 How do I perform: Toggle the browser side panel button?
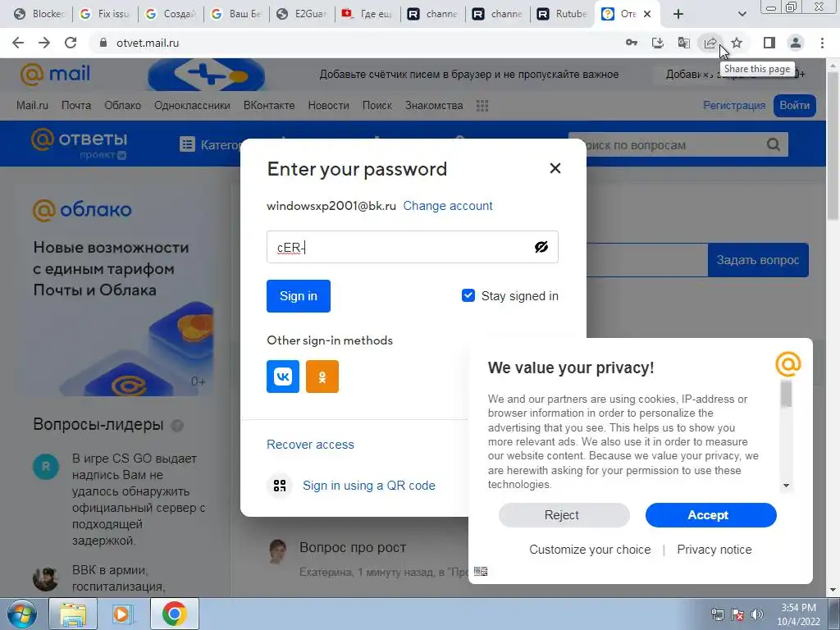pos(769,43)
